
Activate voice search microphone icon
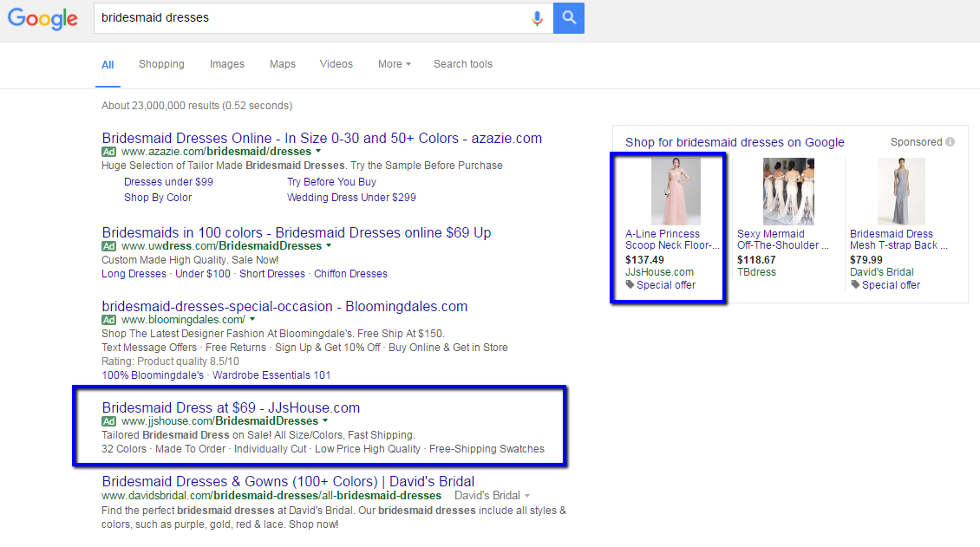pyautogui.click(x=538, y=18)
